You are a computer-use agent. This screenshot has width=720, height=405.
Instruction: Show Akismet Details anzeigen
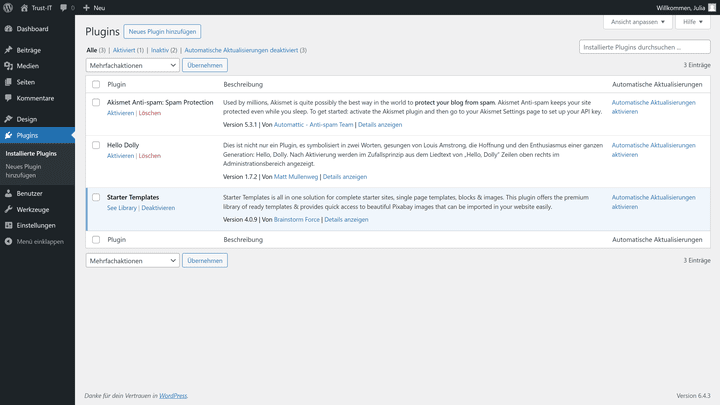tap(380, 124)
